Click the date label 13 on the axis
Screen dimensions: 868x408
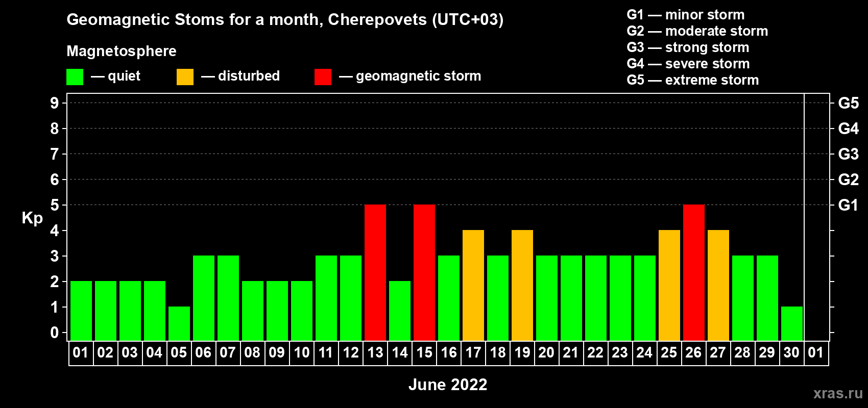[x=375, y=352]
